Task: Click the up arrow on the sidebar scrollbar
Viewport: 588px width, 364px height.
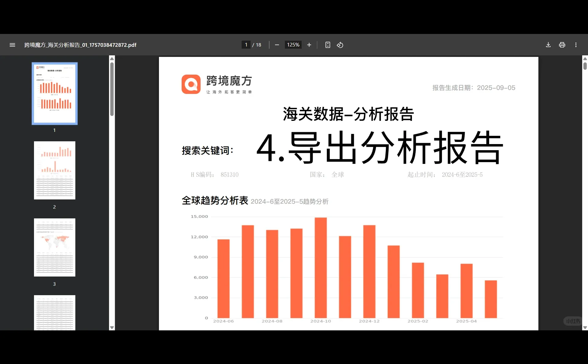Action: tap(111, 58)
